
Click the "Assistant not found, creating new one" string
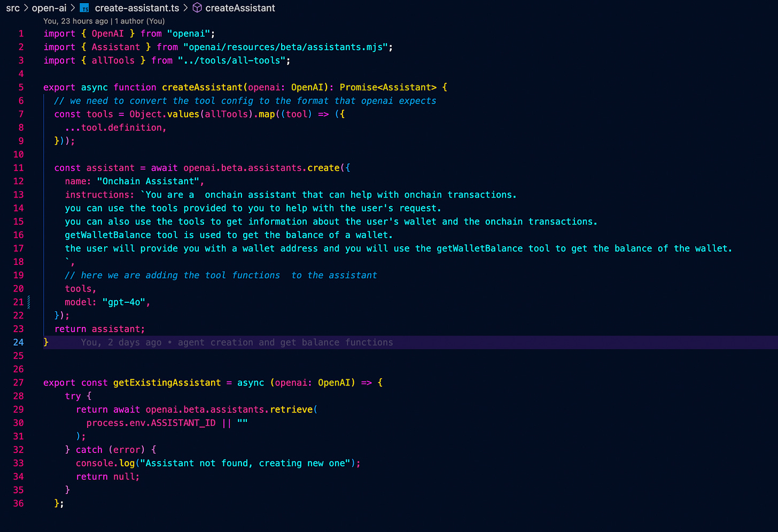[245, 463]
